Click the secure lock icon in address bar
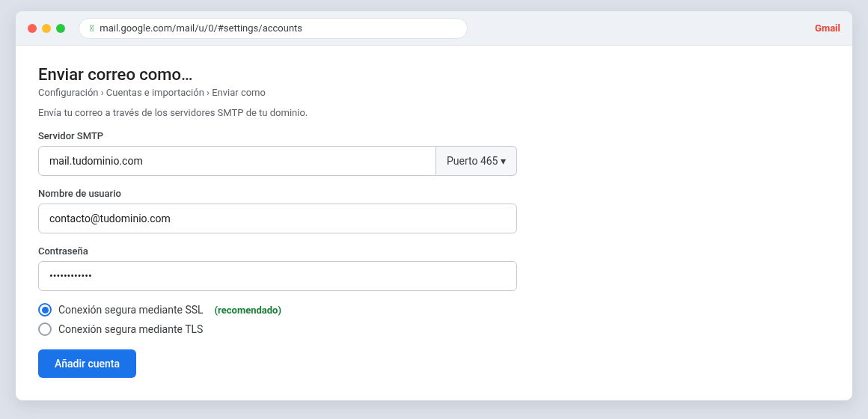Screen dimensions: 868x419 tap(92, 28)
